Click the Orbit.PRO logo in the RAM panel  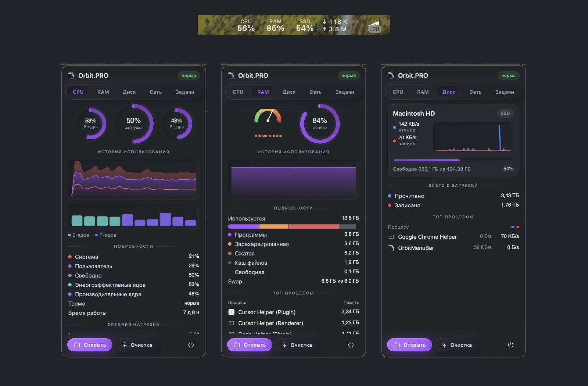231,76
